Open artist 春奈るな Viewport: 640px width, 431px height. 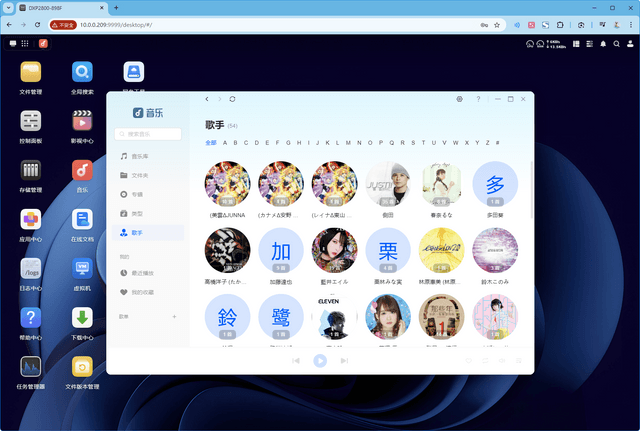pyautogui.click(x=441, y=184)
